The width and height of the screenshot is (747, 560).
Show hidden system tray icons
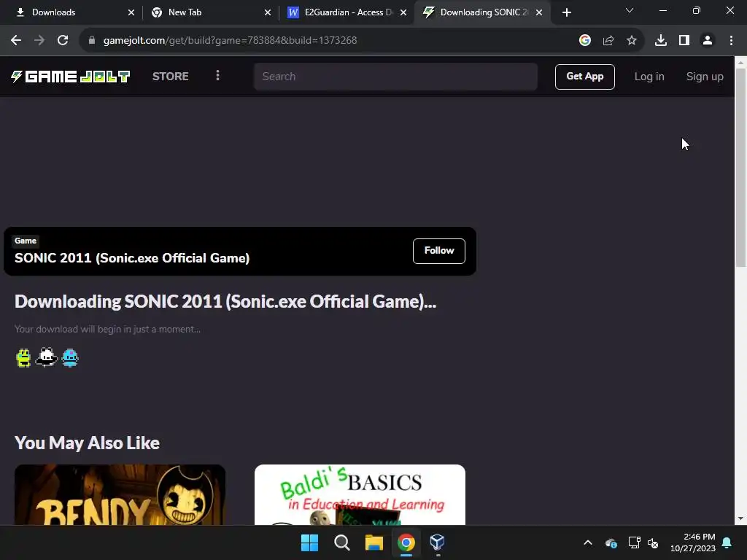pos(588,542)
